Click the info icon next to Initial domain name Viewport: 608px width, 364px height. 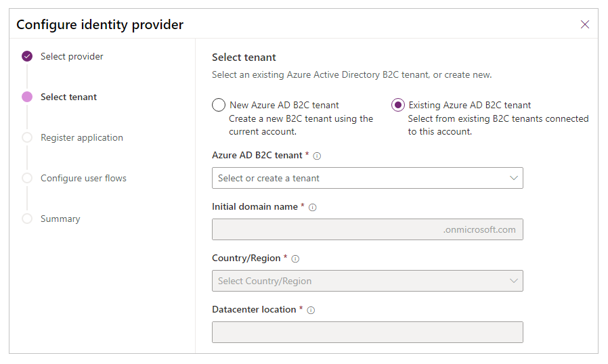point(312,207)
